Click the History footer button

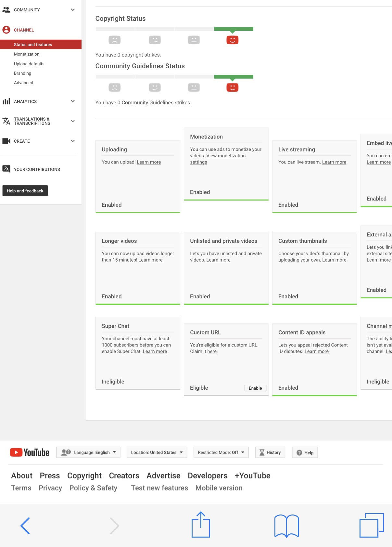pyautogui.click(x=270, y=452)
